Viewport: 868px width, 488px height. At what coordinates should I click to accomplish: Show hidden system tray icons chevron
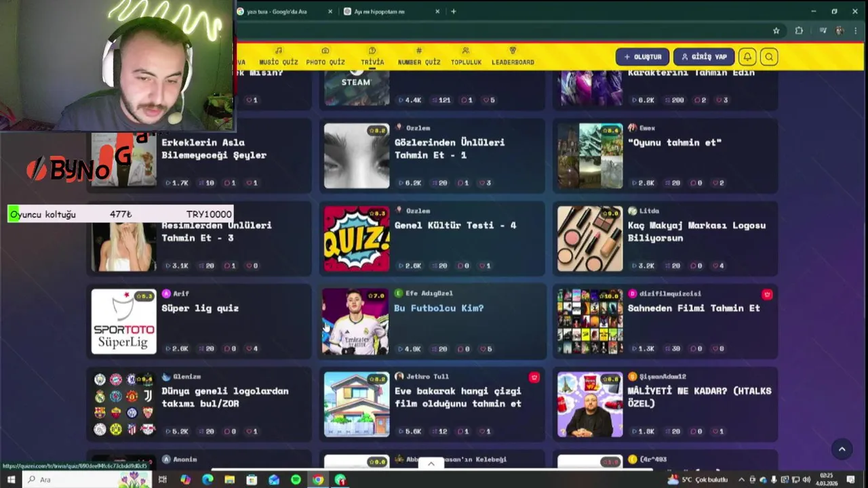741,480
